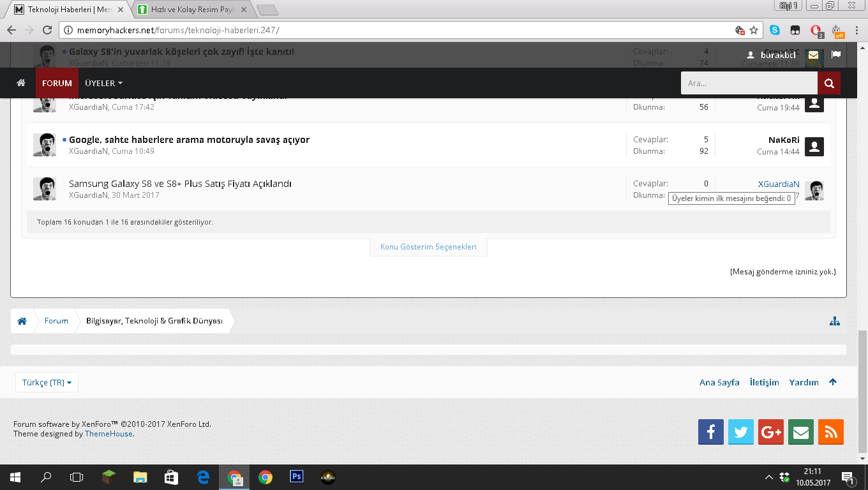Click the Kişi 1 profile button
868x490 pixels.
point(788,5)
